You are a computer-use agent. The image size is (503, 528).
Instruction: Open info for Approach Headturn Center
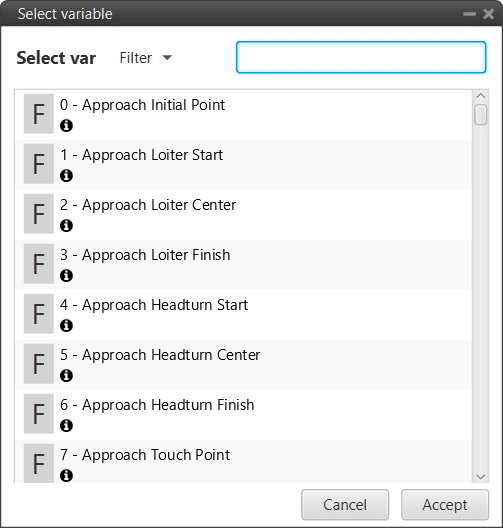[x=66, y=375]
